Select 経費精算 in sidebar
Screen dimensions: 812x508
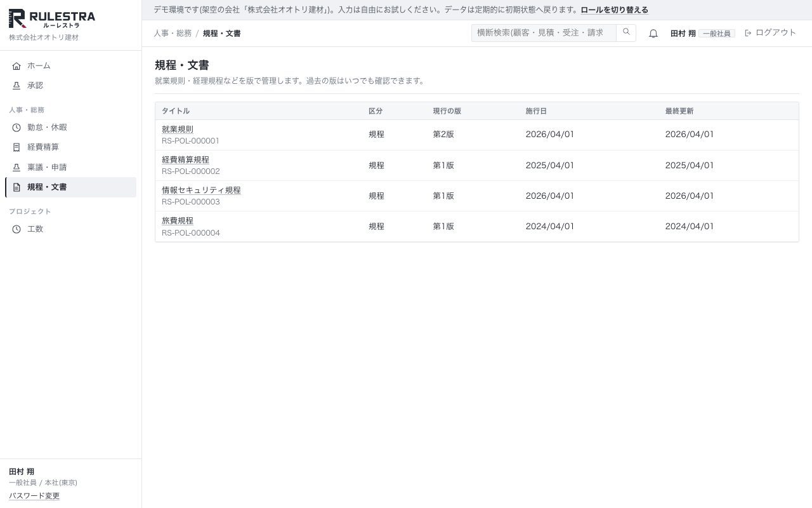click(70, 147)
